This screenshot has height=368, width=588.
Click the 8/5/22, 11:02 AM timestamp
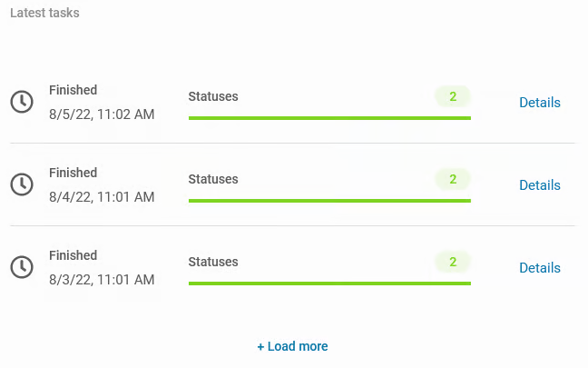point(102,114)
